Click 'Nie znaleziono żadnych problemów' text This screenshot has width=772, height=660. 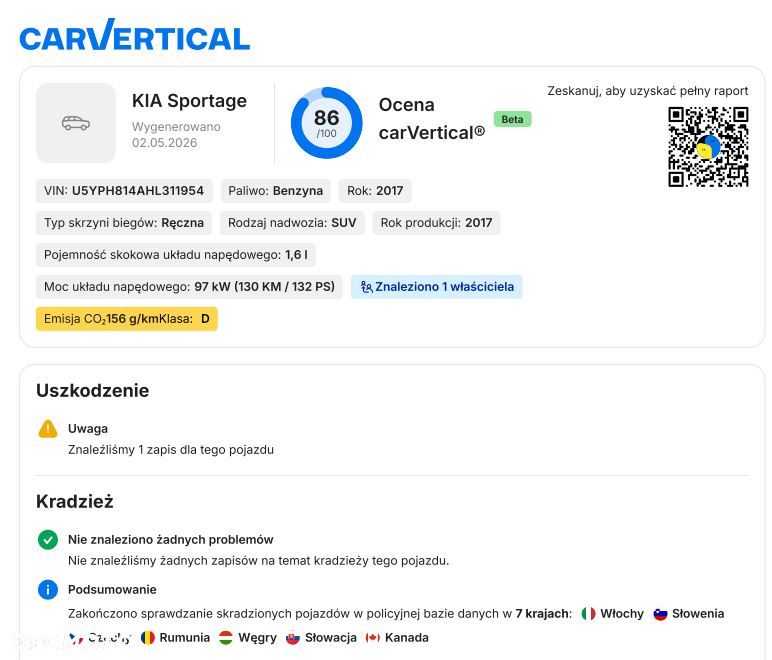[x=170, y=540]
